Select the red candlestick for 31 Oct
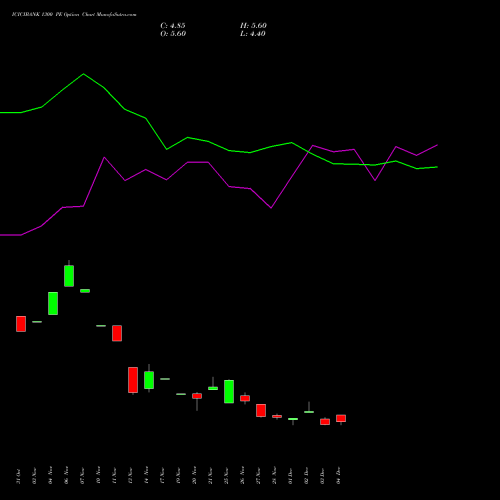Viewport: 500px width, 500px height. [x=21, y=324]
